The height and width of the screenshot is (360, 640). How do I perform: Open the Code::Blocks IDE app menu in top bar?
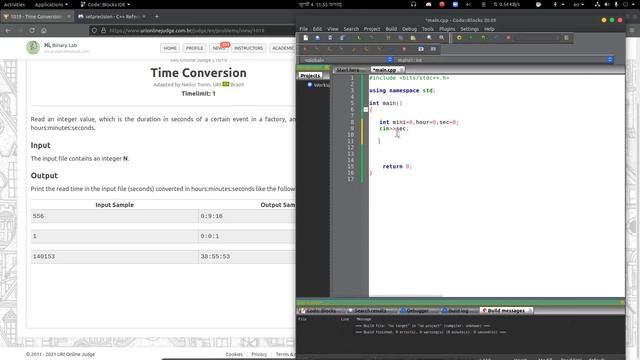[105, 4]
